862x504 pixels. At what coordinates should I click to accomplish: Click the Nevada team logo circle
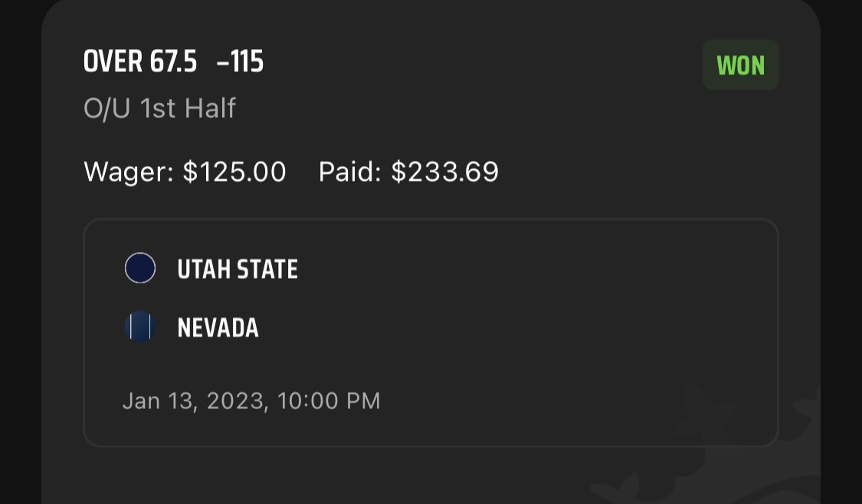(140, 326)
